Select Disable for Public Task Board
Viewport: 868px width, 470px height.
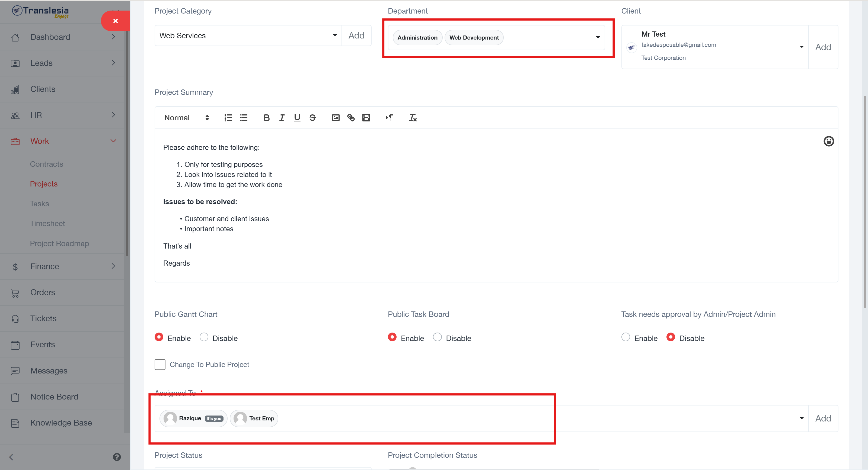437,337
